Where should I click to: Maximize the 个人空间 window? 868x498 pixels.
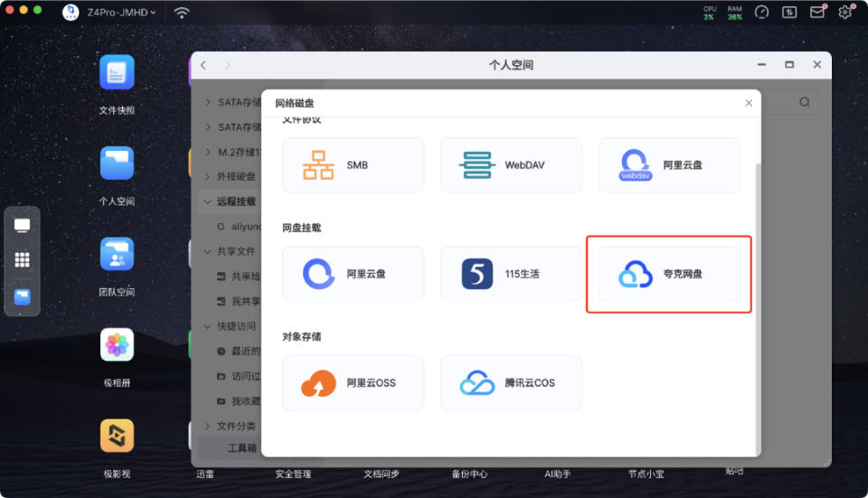(789, 65)
